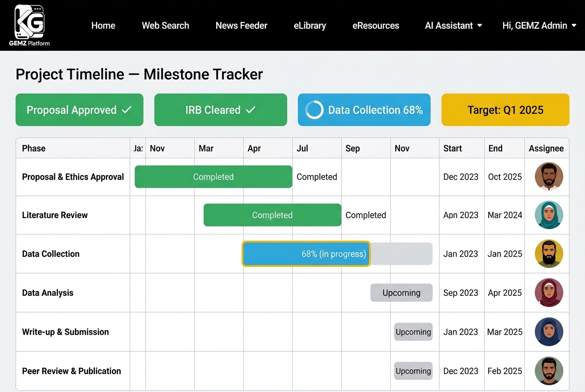Click the GEMZ Platform logo
585x392 pixels.
29,25
